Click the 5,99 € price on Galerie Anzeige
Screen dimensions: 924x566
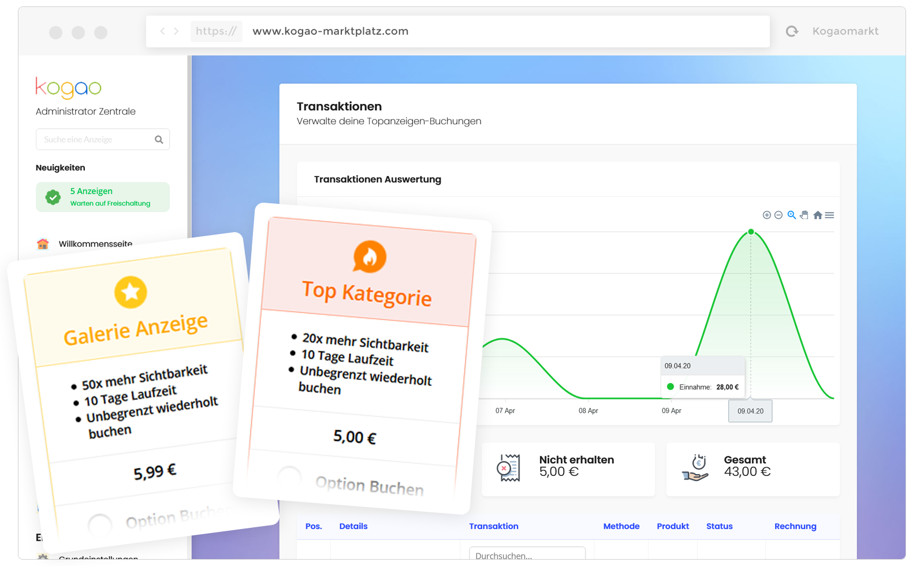155,471
